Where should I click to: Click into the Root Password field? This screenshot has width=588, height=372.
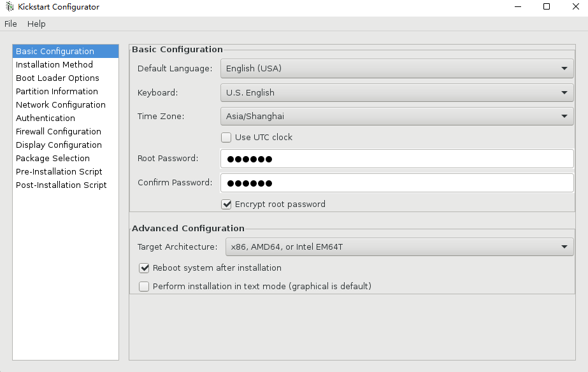click(397, 159)
